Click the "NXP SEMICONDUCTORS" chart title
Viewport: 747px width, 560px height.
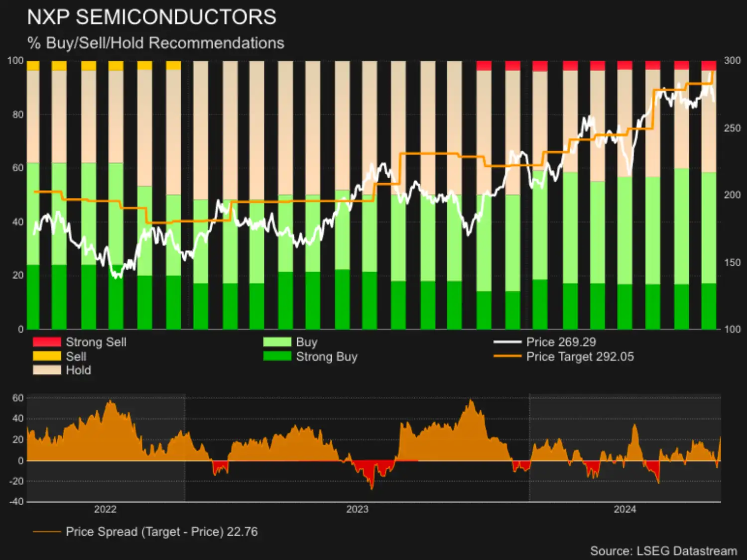click(152, 17)
